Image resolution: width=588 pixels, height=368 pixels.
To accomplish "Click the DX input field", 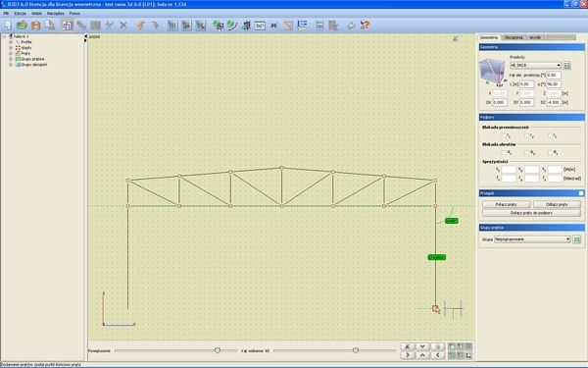I will tap(500, 102).
